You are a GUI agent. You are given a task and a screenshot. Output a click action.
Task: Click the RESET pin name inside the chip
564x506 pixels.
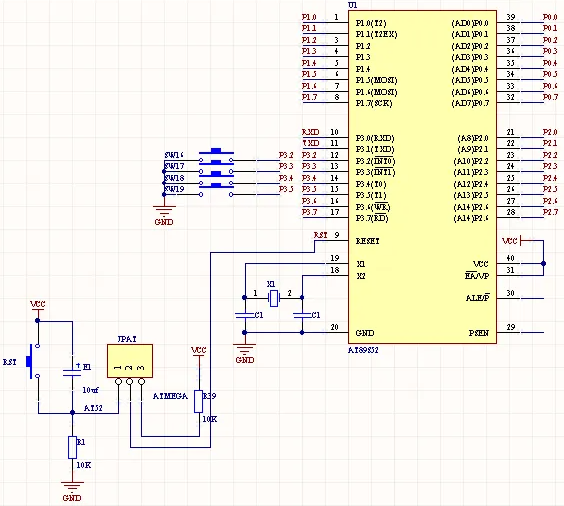point(367,241)
